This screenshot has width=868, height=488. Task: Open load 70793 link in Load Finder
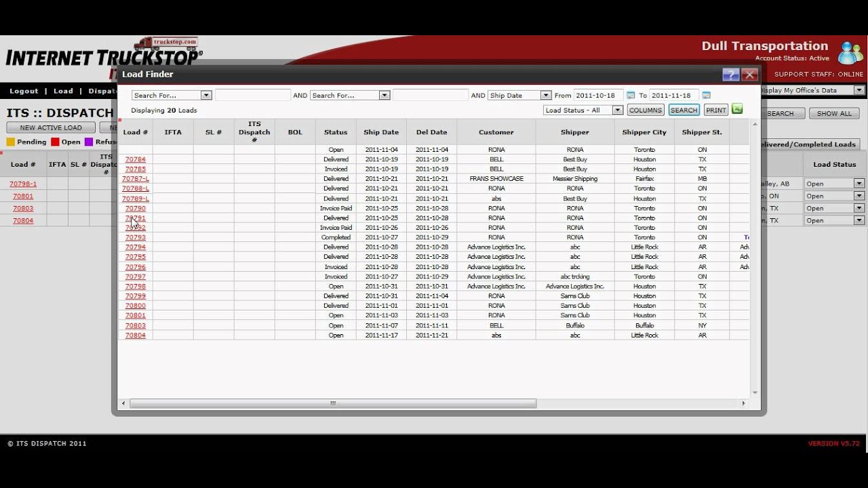[x=136, y=237]
